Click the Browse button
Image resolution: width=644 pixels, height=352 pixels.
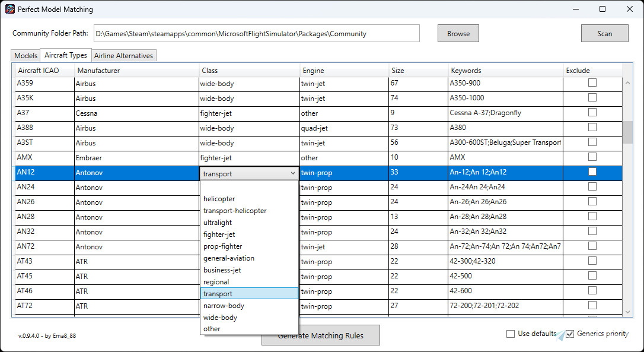coord(458,33)
